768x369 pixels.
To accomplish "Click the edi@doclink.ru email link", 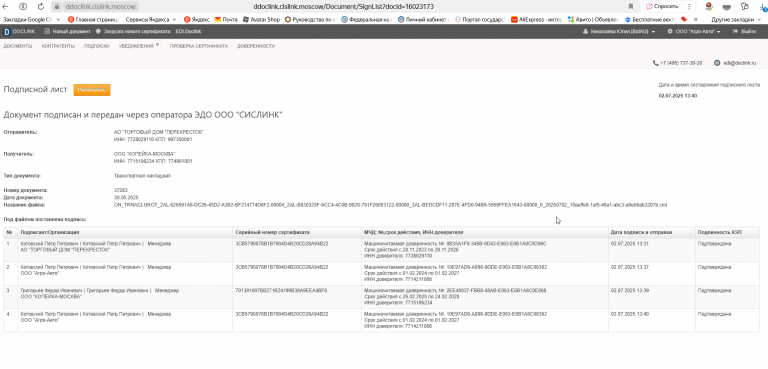I will (x=740, y=63).
